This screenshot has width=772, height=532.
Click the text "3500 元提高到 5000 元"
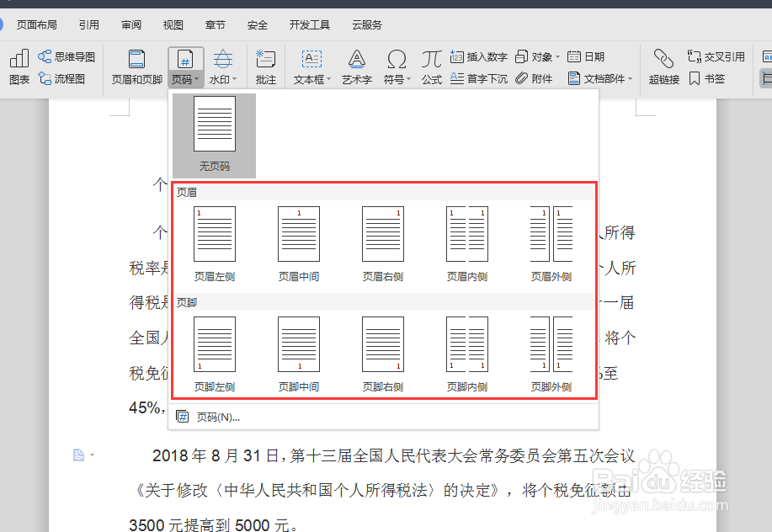(x=209, y=524)
